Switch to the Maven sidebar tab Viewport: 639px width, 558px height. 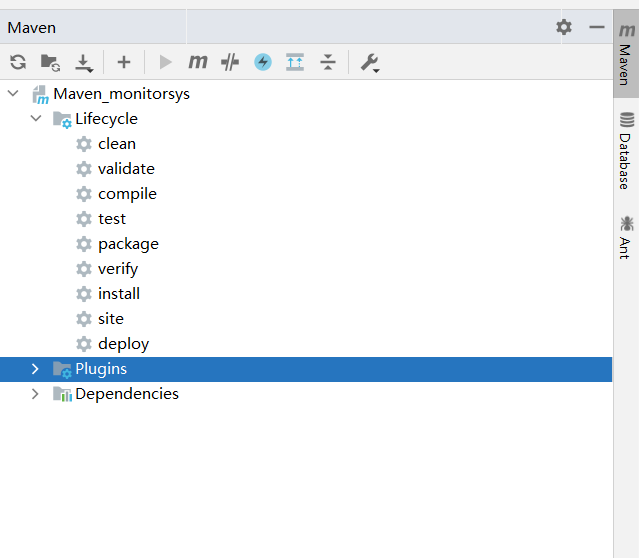tap(626, 54)
